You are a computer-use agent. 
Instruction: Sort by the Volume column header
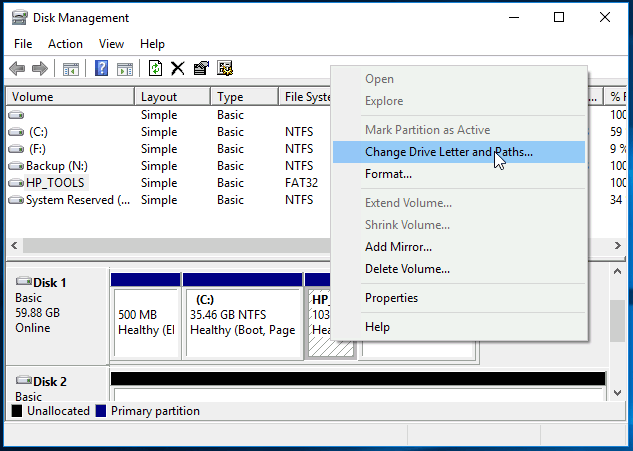[x=70, y=97]
